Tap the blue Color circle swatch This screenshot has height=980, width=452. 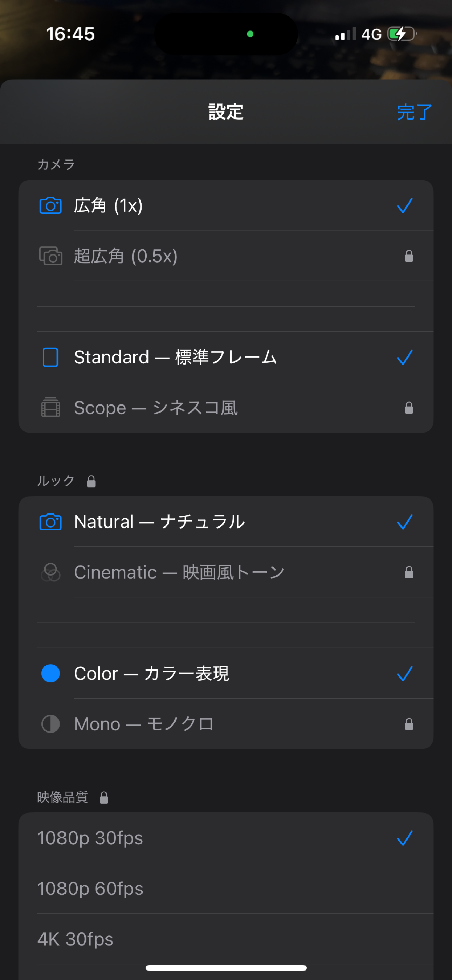50,673
